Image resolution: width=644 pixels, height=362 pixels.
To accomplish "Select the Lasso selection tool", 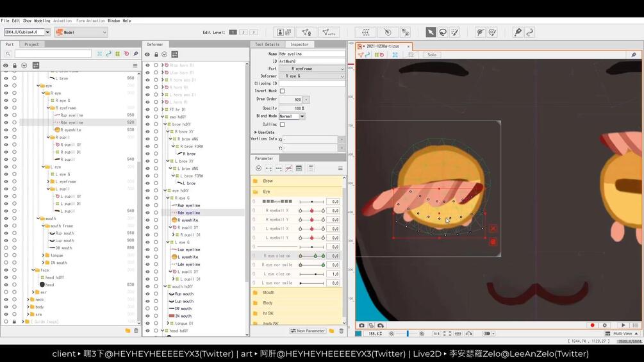I will point(443,32).
